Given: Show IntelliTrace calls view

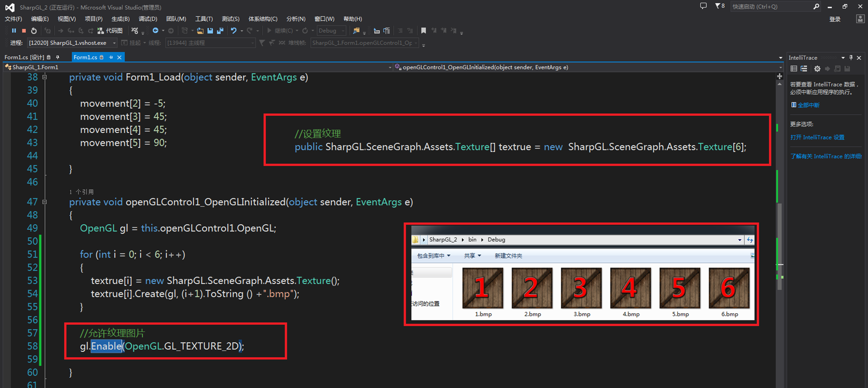Looking at the screenshot, I should tap(804, 69).
